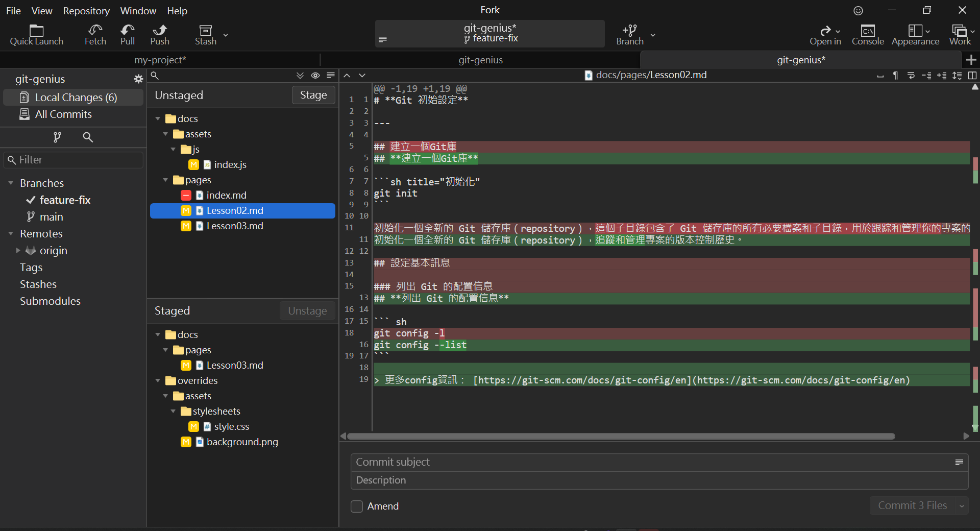Open repository settings gear next to git-genius
Viewport: 980px width, 531px height.
pyautogui.click(x=138, y=79)
